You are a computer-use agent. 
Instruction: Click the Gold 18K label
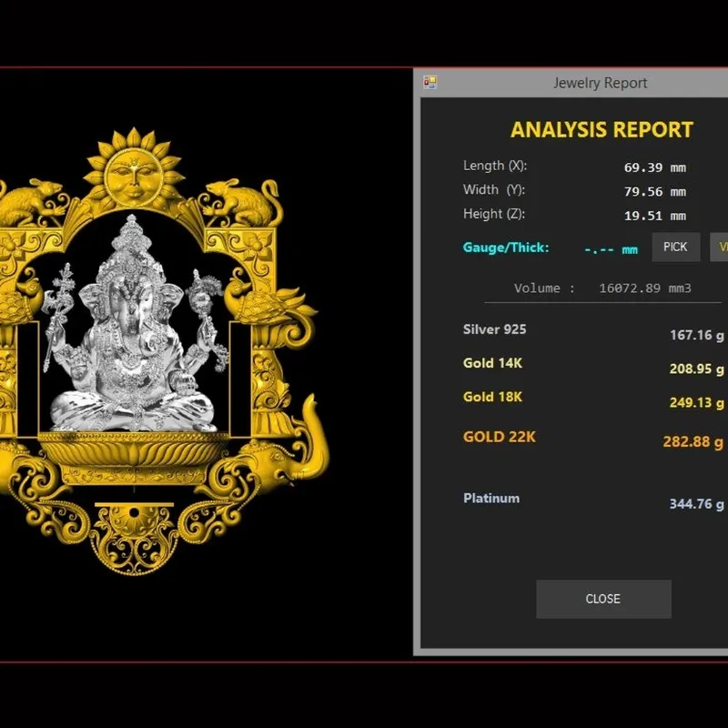(x=492, y=397)
